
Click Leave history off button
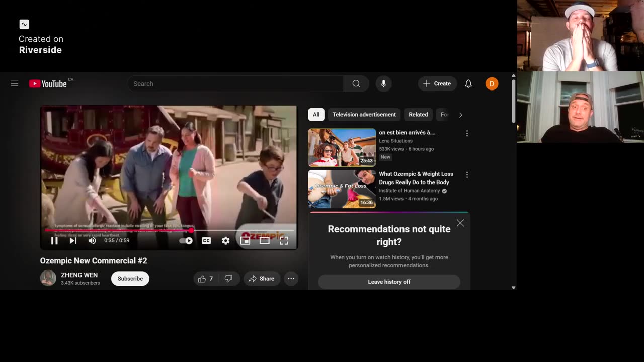[x=389, y=282]
